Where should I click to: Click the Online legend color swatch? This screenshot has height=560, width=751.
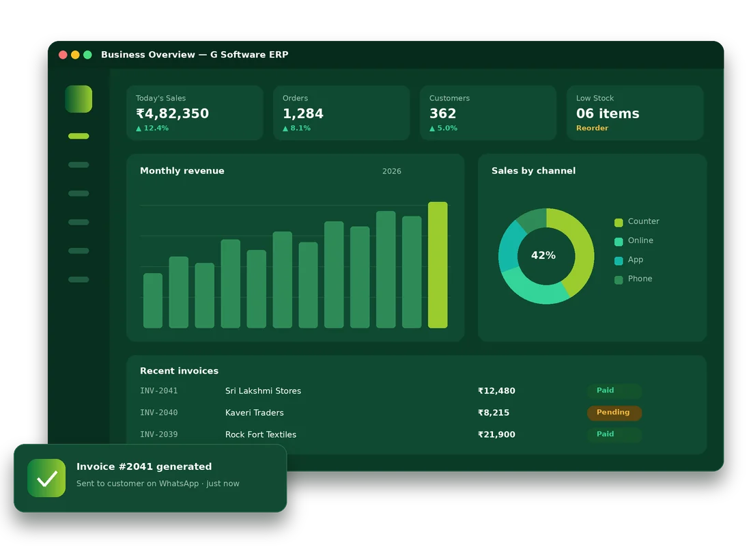pyautogui.click(x=619, y=242)
